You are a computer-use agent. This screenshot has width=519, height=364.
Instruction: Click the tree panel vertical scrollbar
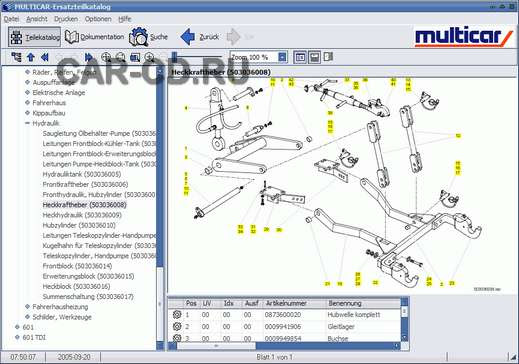click(160, 208)
